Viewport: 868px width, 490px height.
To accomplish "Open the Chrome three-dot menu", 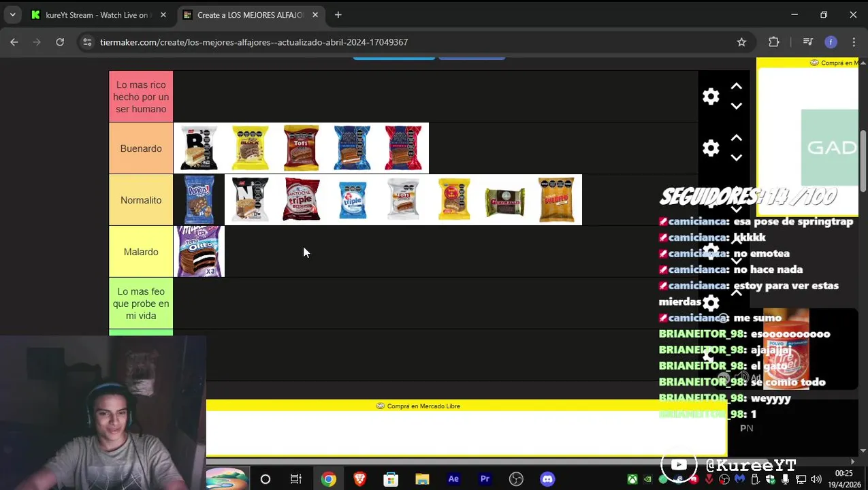I will pos(854,42).
